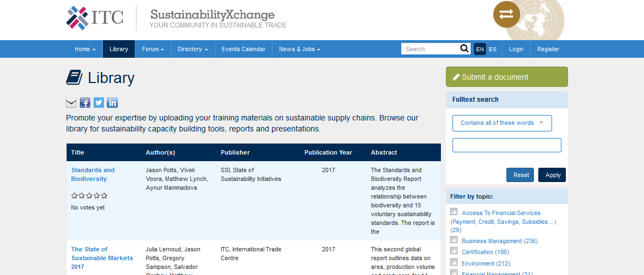Click the Access To Financial Services topic link

pos(504,222)
